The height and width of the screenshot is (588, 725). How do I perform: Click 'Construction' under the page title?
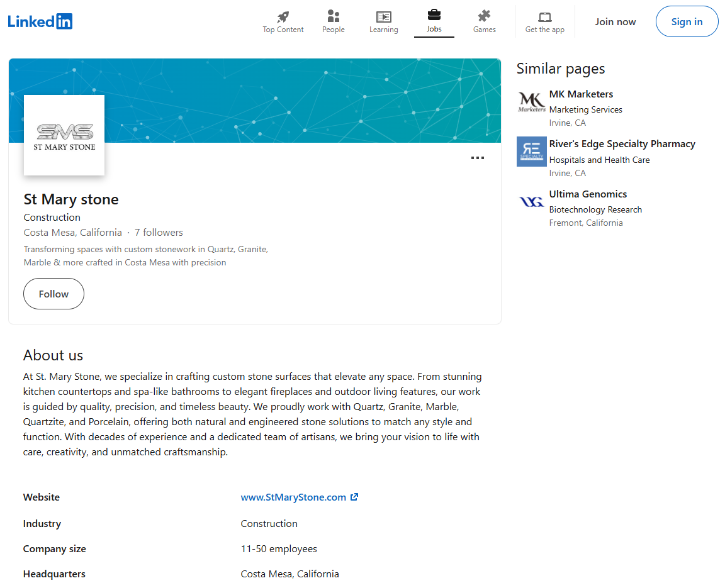(x=52, y=217)
